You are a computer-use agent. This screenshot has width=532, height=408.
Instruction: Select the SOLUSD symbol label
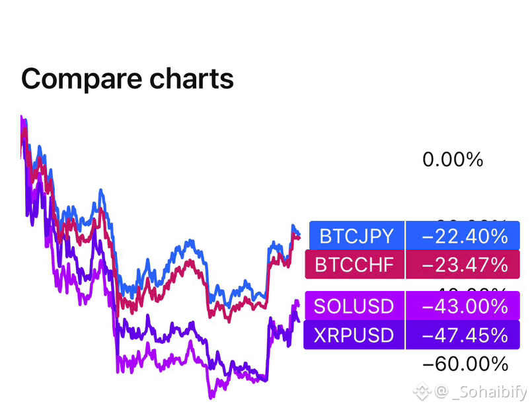point(354,306)
